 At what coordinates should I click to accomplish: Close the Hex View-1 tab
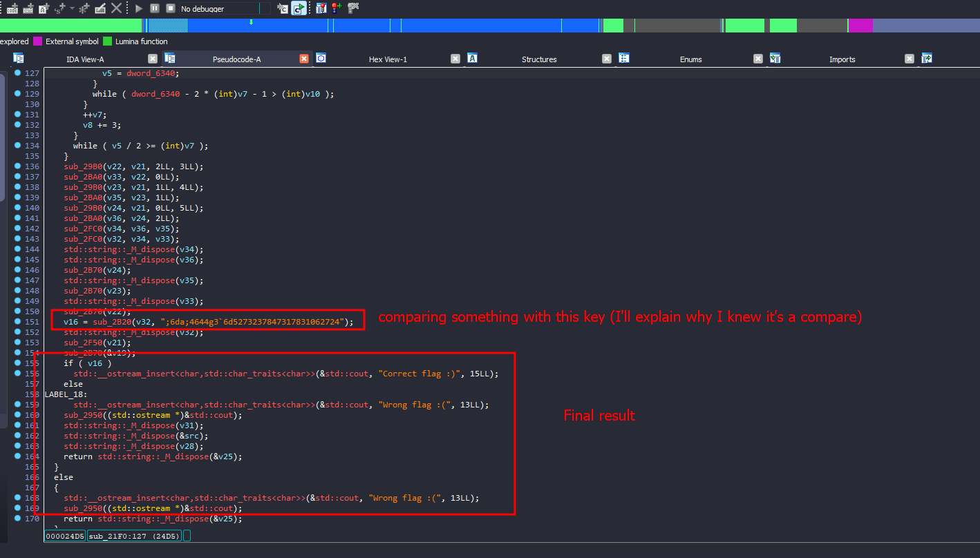point(455,59)
